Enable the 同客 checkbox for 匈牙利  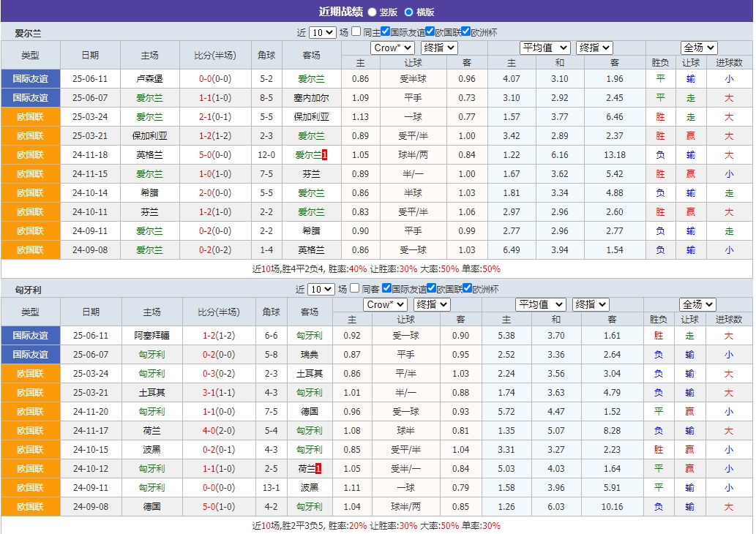pyautogui.click(x=354, y=289)
